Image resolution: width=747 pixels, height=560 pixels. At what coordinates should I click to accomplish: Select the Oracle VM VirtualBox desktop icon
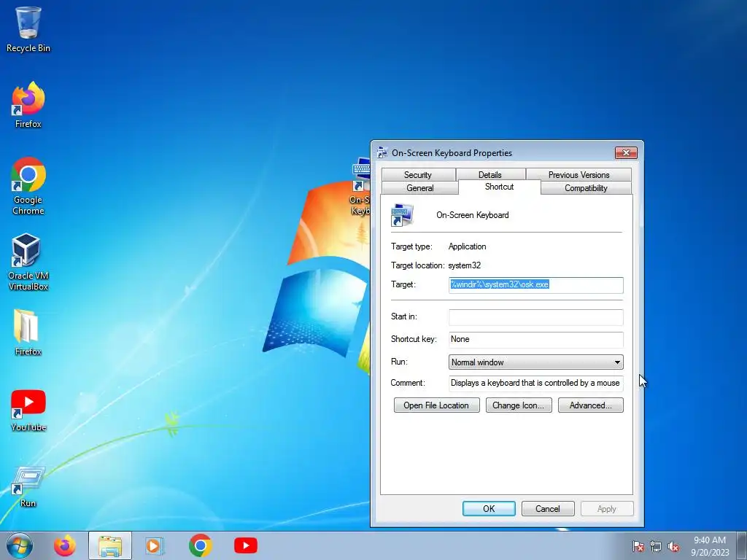click(28, 262)
